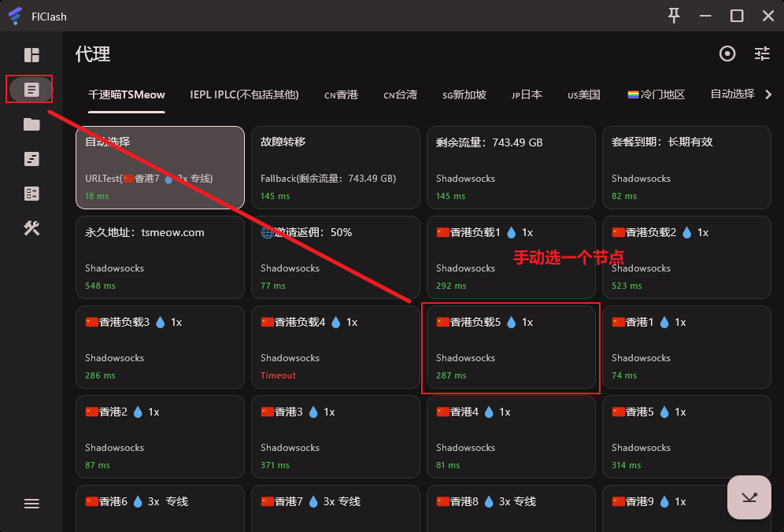Choose the 香港3 node card
This screenshot has height=532, width=784.
pyautogui.click(x=335, y=437)
